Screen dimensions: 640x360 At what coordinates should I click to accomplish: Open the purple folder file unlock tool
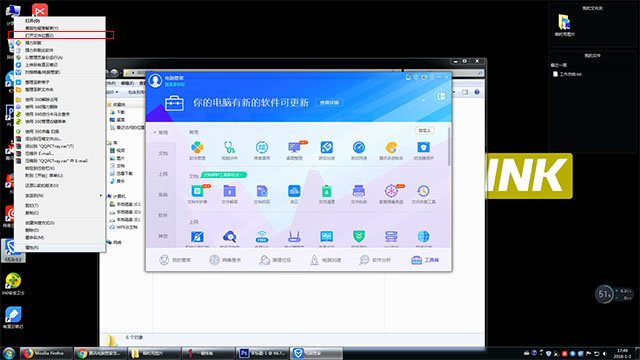click(229, 191)
